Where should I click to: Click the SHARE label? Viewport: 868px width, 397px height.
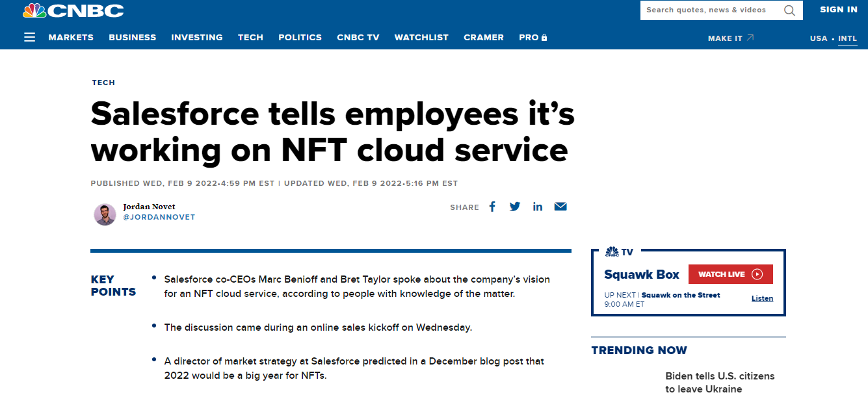(x=464, y=207)
